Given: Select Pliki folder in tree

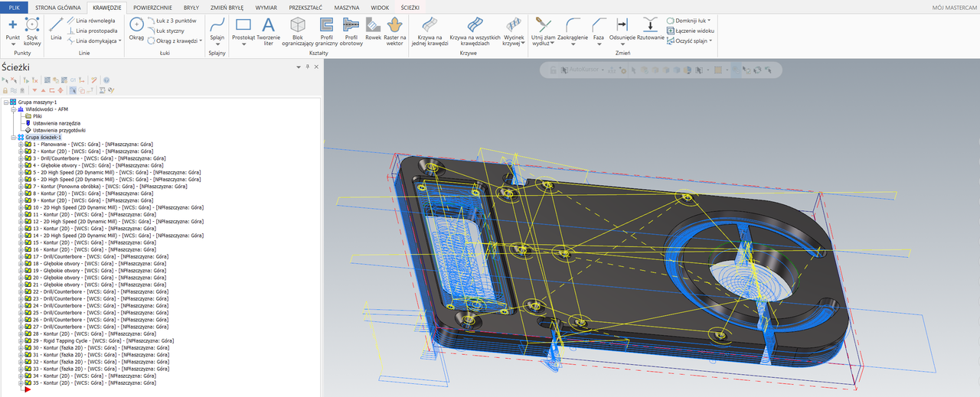Looking at the screenshot, I should tap(38, 116).
